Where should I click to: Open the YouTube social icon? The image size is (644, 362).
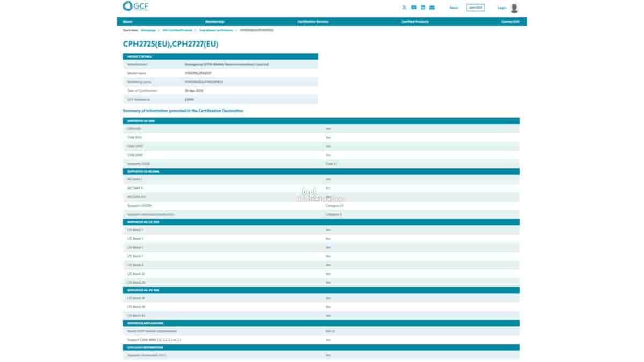414,8
